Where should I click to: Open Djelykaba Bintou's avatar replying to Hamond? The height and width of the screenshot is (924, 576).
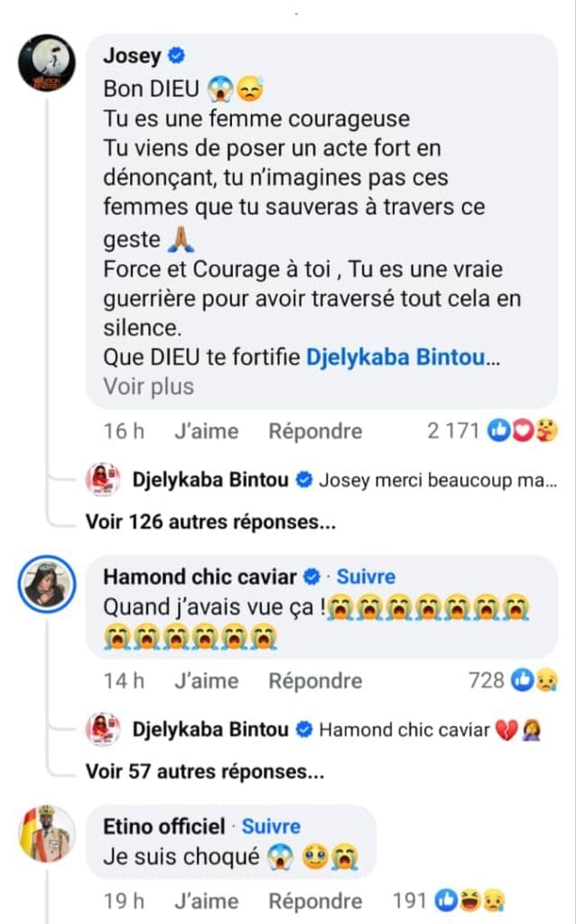point(104,729)
